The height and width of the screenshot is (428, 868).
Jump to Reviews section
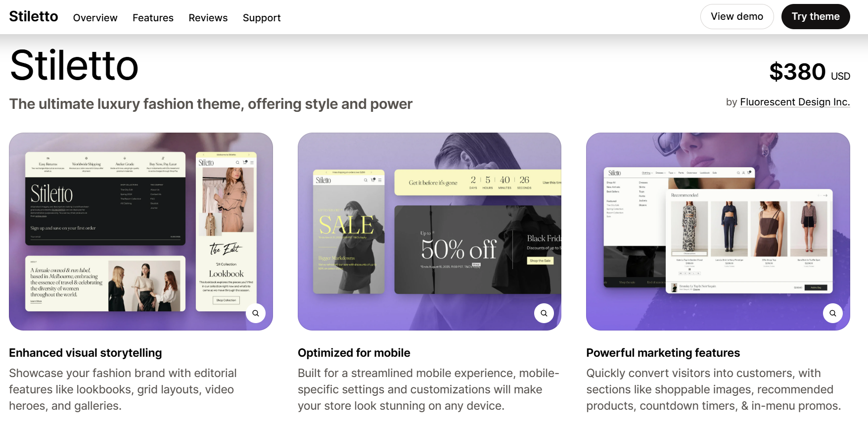click(x=208, y=18)
